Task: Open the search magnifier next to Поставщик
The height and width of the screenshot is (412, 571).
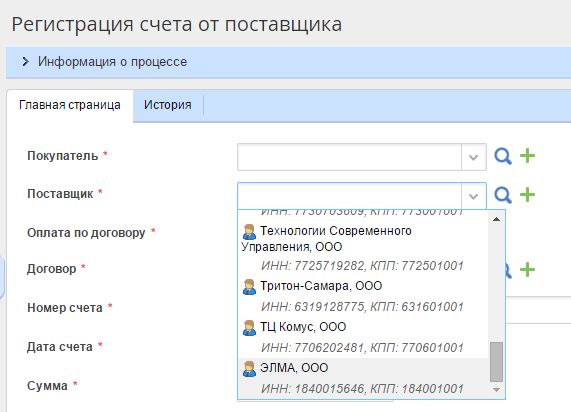Action: [x=503, y=195]
